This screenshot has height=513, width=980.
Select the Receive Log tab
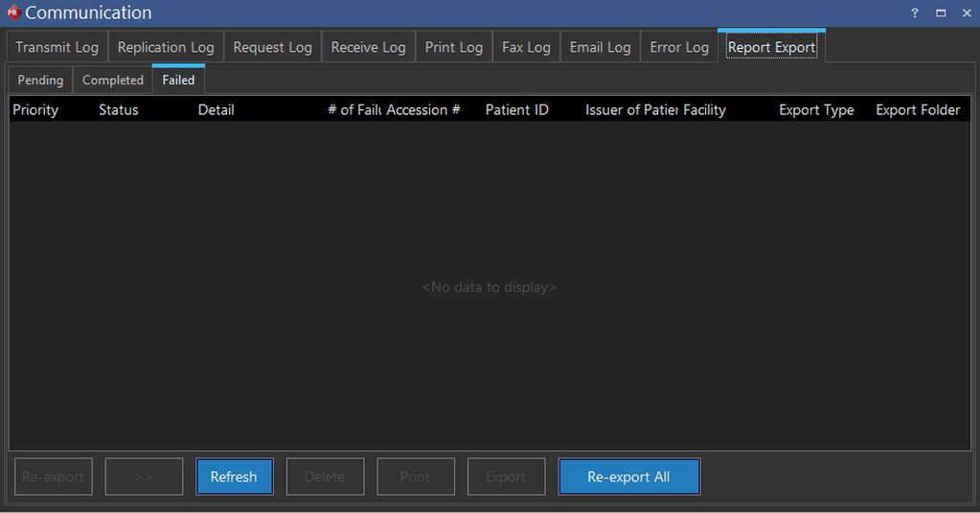[x=368, y=47]
